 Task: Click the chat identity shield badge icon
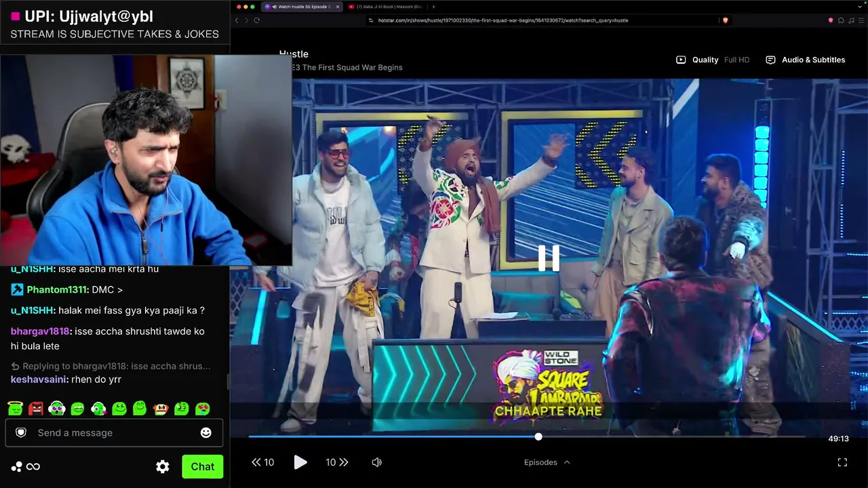21,432
